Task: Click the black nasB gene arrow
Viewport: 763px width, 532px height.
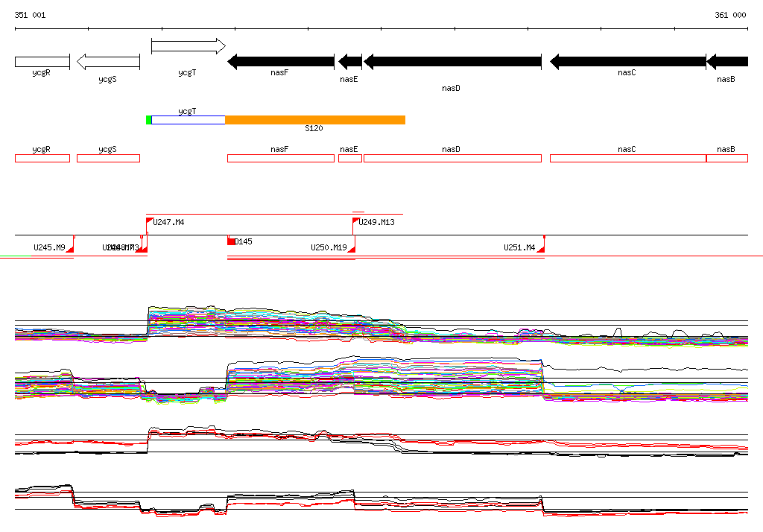Action: coord(727,62)
